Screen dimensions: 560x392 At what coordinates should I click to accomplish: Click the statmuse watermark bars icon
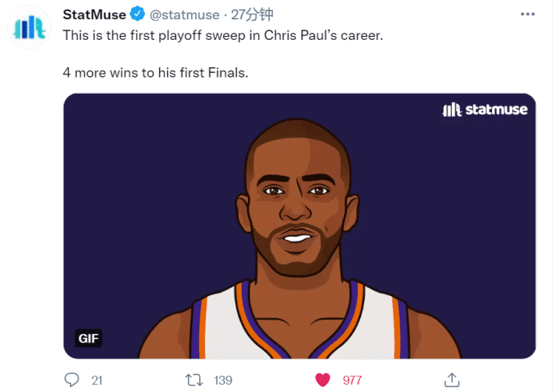(x=452, y=110)
